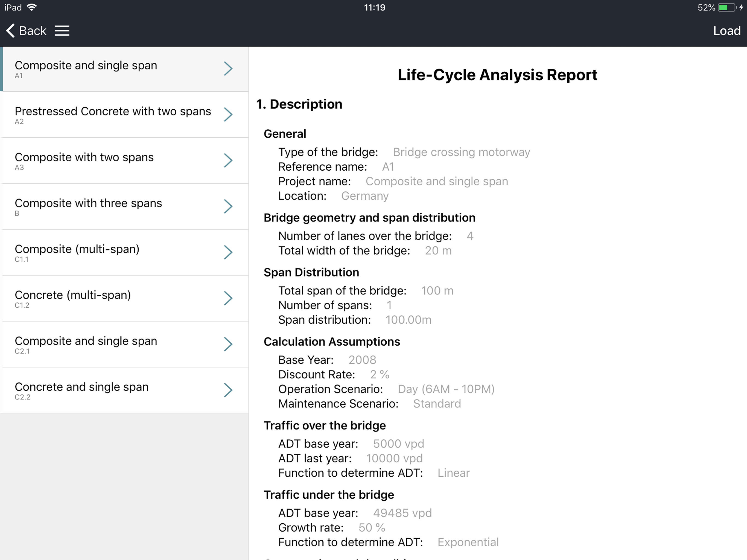Tap the battery status icon

[x=727, y=7]
